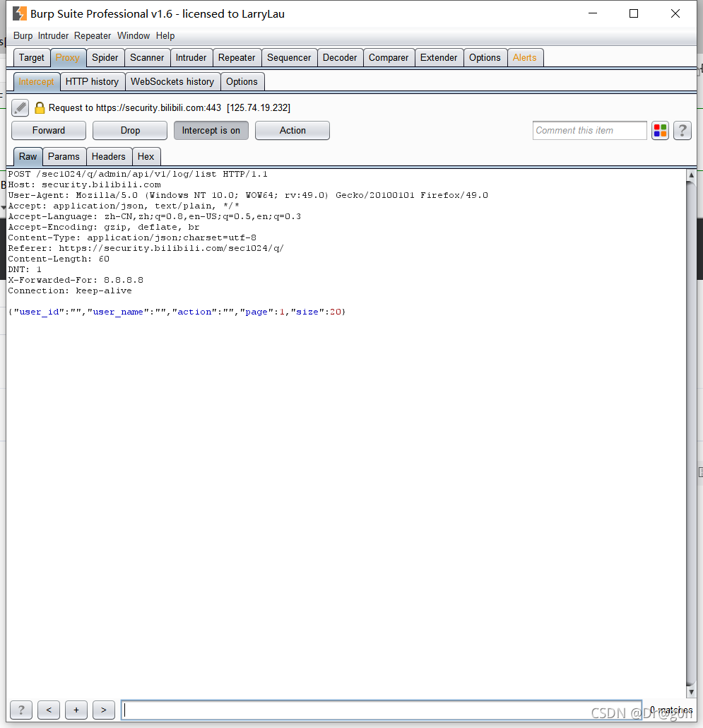
Task: Open the Proxy Options sub-tab
Action: click(x=242, y=82)
